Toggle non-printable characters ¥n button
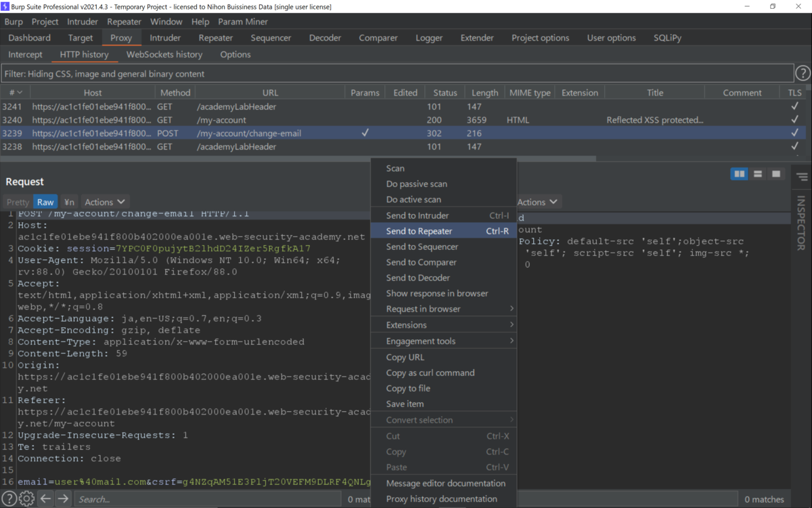The height and width of the screenshot is (508, 812). (x=69, y=202)
